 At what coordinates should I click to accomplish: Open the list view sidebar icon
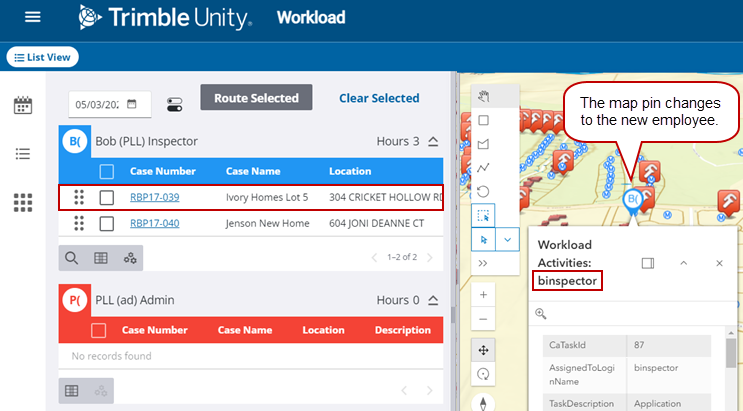pyautogui.click(x=23, y=154)
